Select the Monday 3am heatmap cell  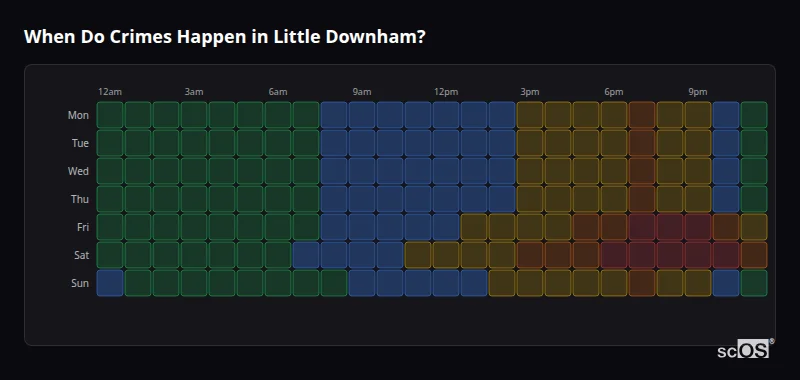194,115
